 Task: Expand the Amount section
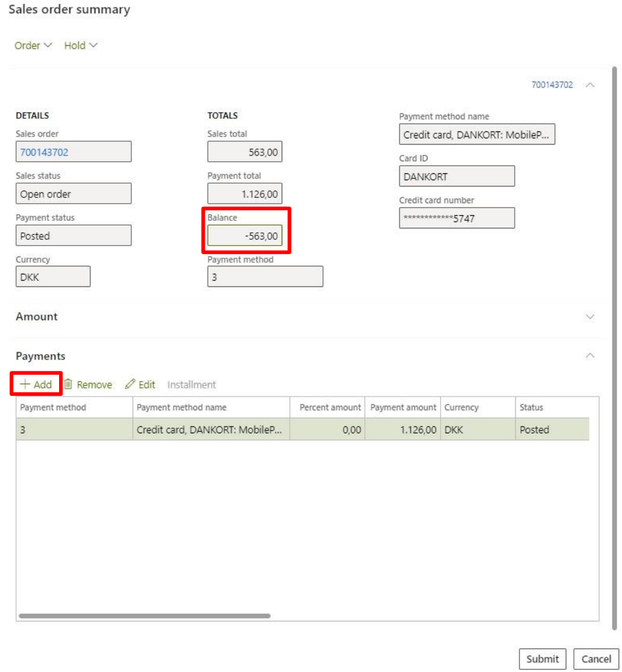pos(589,317)
